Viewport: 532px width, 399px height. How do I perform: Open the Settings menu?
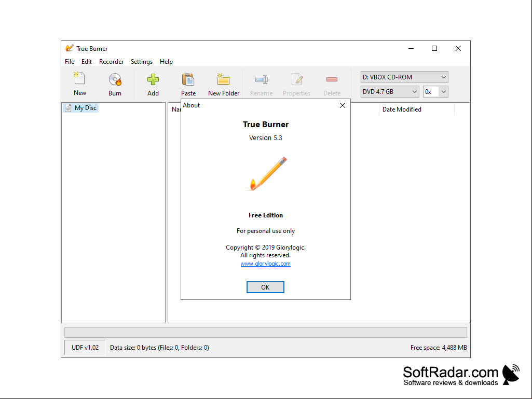tap(142, 62)
